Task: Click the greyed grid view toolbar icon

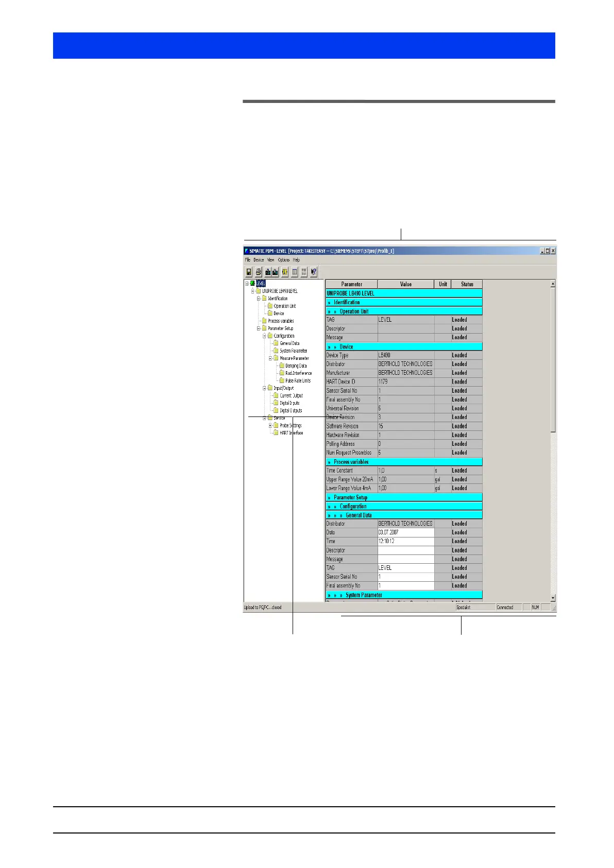Action: 304,272
